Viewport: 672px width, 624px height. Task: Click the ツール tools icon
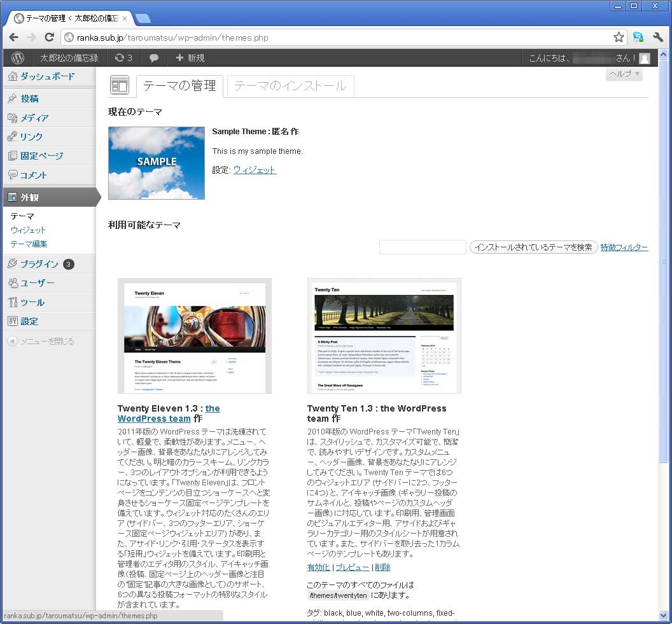[x=13, y=302]
